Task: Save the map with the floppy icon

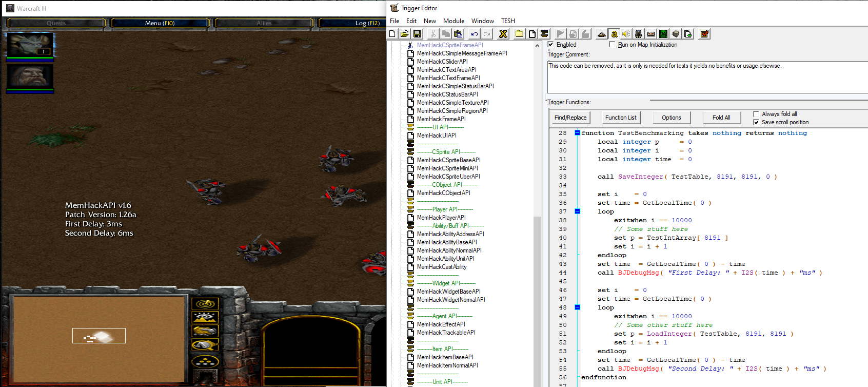Action: pyautogui.click(x=417, y=34)
